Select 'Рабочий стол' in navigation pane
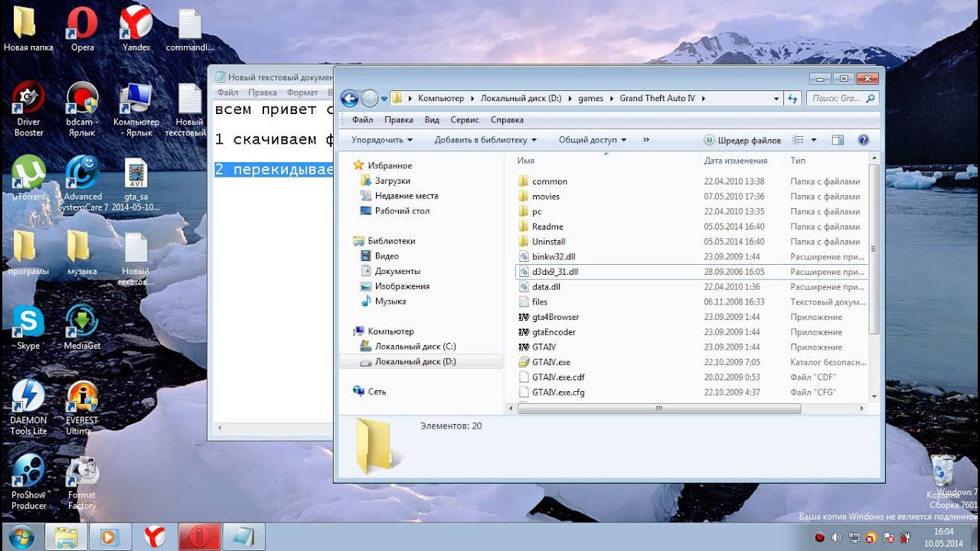 (402, 210)
